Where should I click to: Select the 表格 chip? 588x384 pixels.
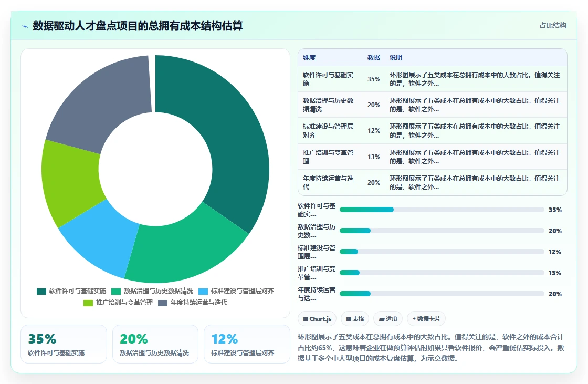pyautogui.click(x=355, y=319)
